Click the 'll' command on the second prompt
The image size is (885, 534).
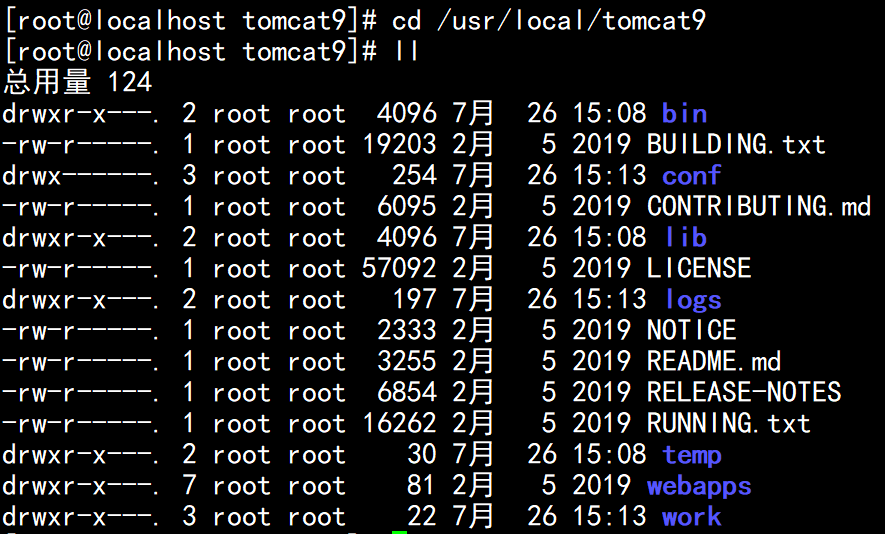(x=406, y=51)
